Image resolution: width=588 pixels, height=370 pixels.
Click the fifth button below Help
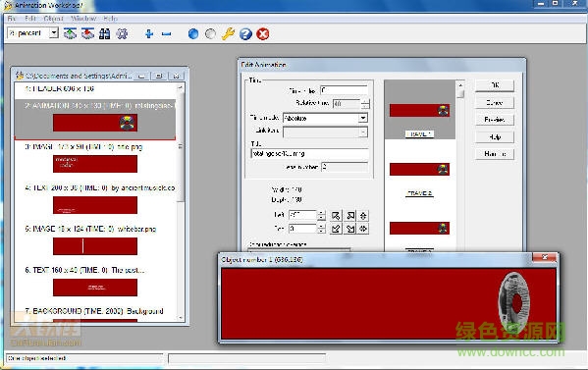[x=494, y=154]
